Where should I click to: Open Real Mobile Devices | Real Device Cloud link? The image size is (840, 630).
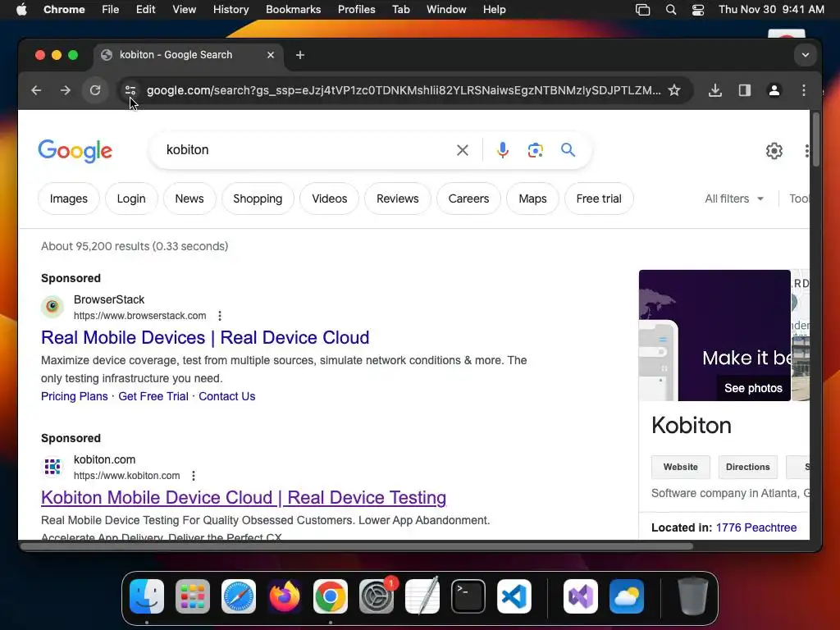tap(205, 337)
